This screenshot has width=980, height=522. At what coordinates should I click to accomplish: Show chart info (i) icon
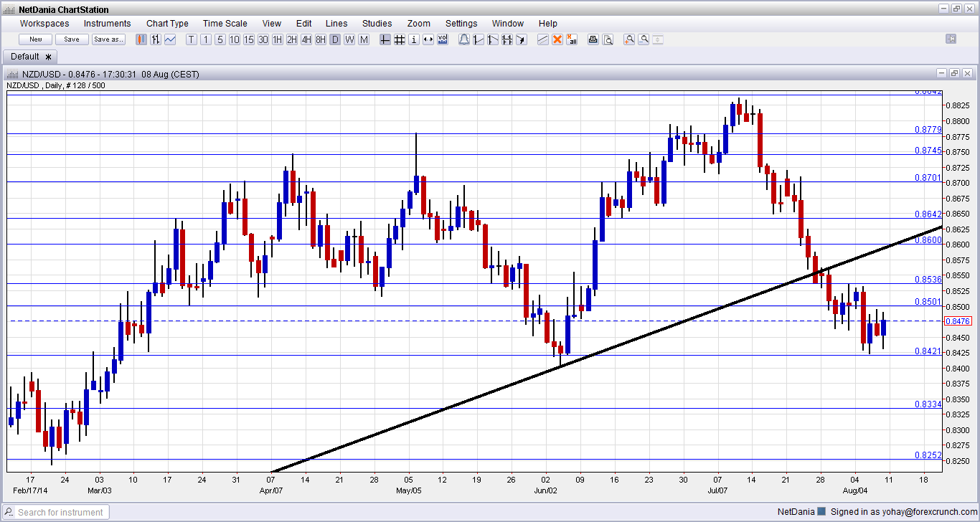(x=414, y=39)
